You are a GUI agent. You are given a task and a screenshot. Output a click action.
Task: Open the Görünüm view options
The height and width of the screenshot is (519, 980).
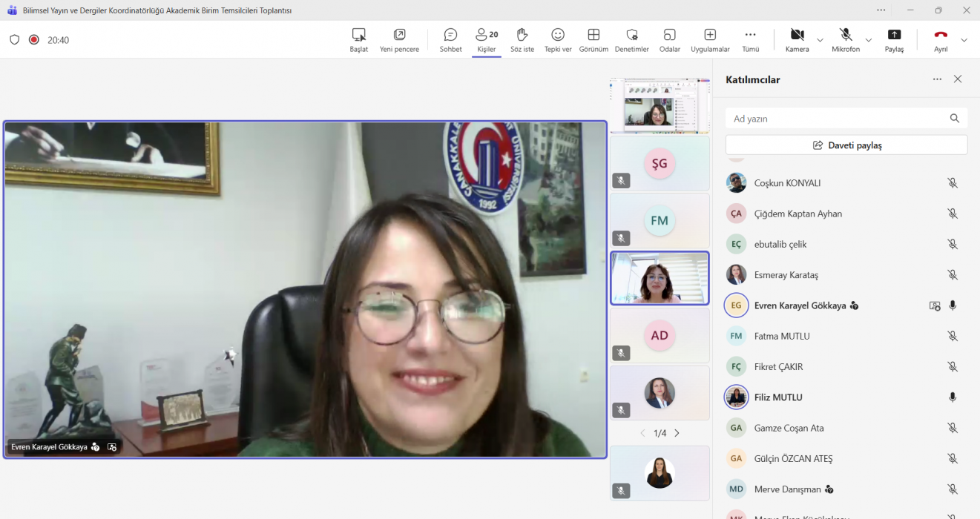point(593,40)
